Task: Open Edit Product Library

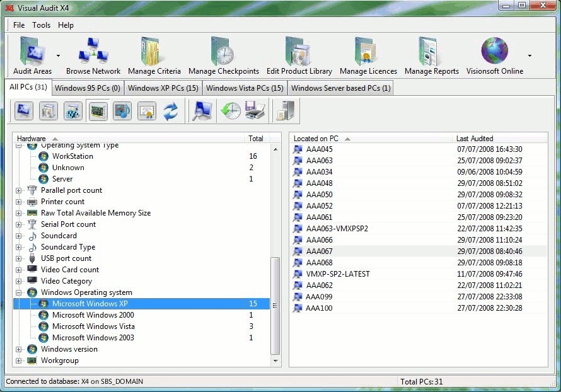Action: [299, 56]
